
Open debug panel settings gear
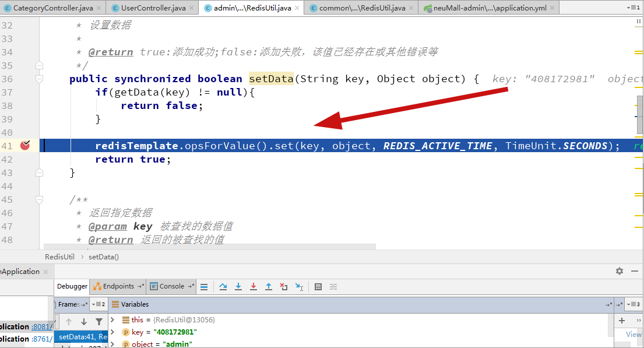(x=620, y=271)
